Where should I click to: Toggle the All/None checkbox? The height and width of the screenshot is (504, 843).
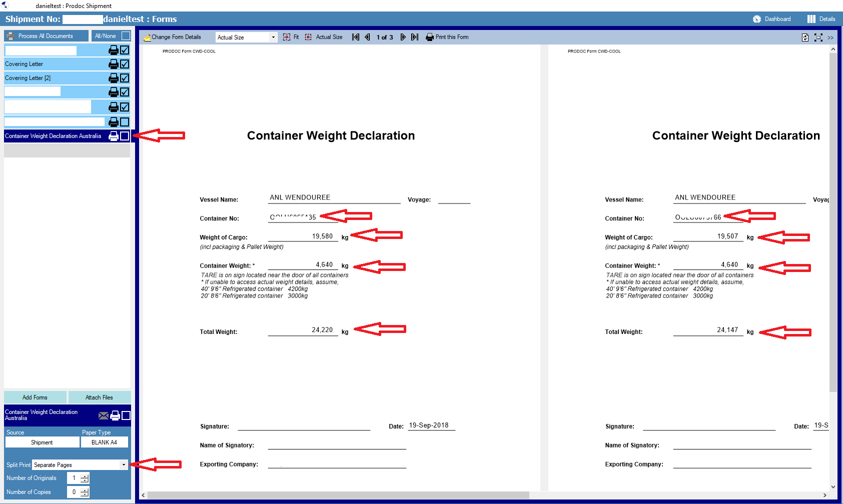126,36
